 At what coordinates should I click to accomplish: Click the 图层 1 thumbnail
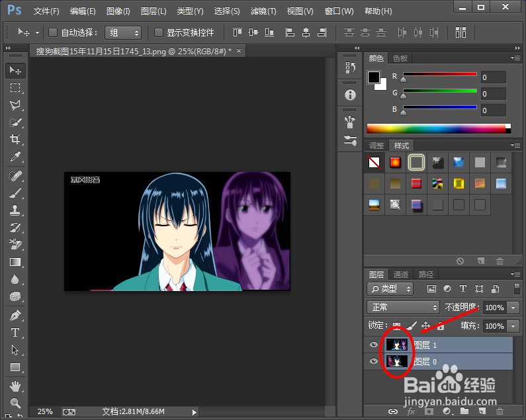pos(396,345)
